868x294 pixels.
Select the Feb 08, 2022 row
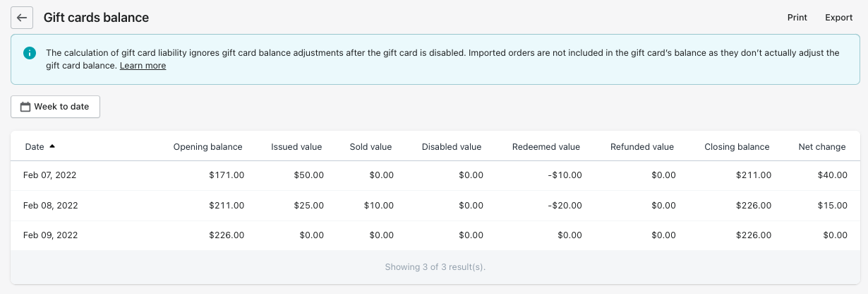click(x=50, y=206)
